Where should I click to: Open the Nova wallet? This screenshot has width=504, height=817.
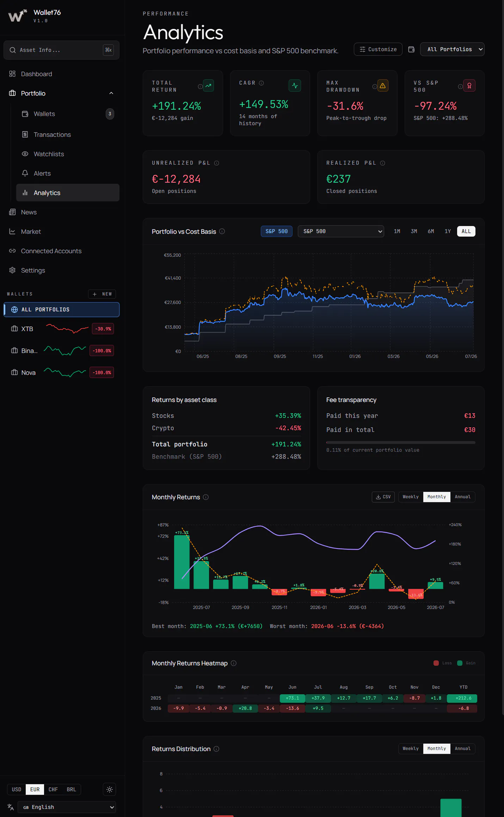62,372
